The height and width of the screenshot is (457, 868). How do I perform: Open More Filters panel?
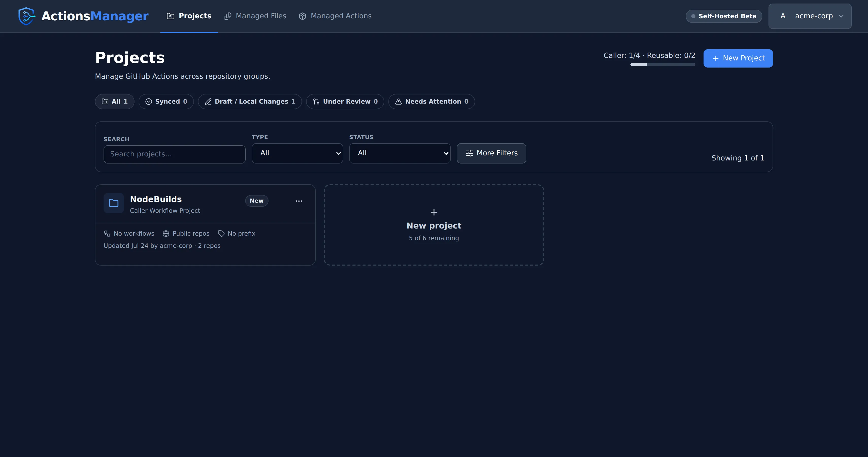(491, 153)
